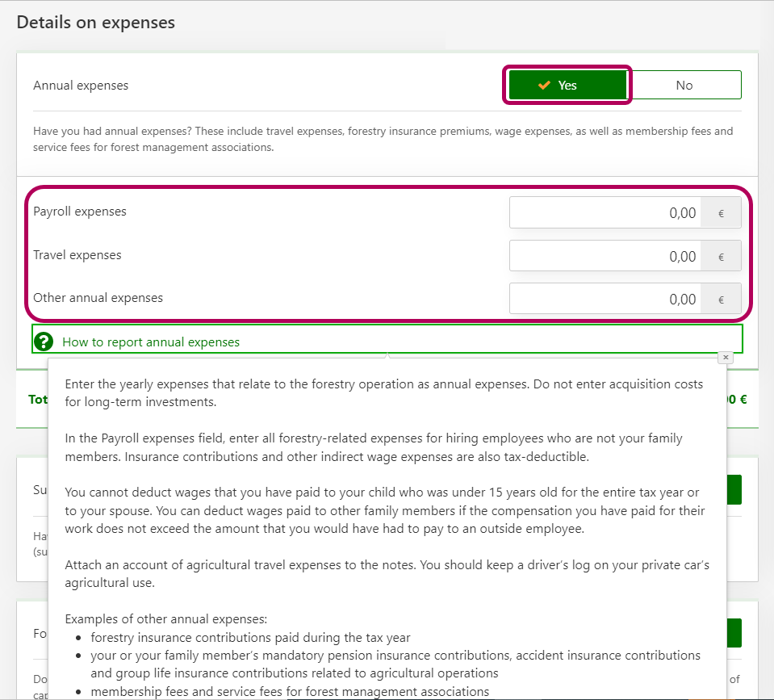Select Yes for annual expenses
This screenshot has width=774, height=700.
point(567,85)
